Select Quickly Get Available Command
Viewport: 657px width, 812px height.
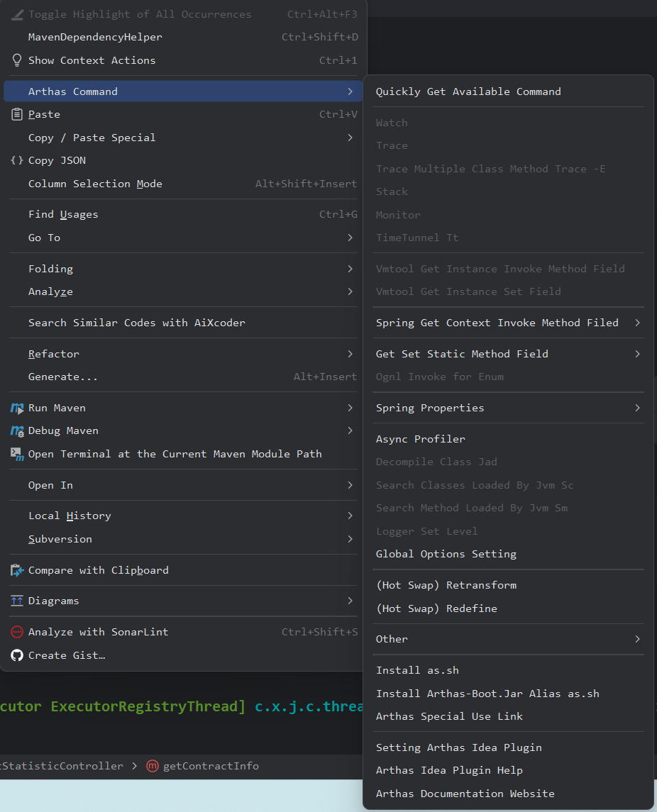[x=508, y=91]
